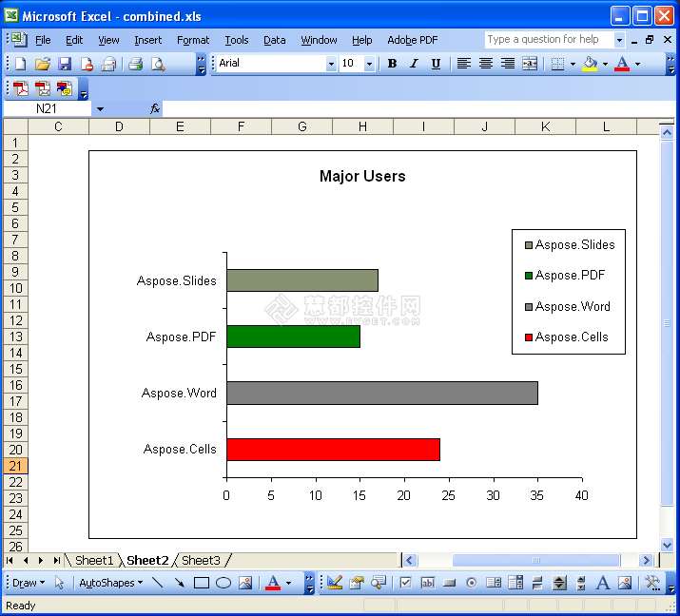Toggle Underline formatting

coord(436,64)
